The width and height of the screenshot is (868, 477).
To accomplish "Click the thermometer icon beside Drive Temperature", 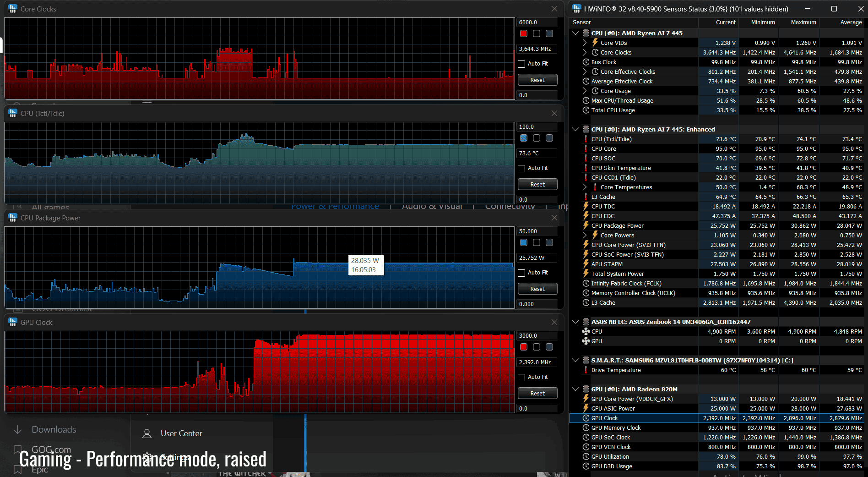I will (586, 370).
